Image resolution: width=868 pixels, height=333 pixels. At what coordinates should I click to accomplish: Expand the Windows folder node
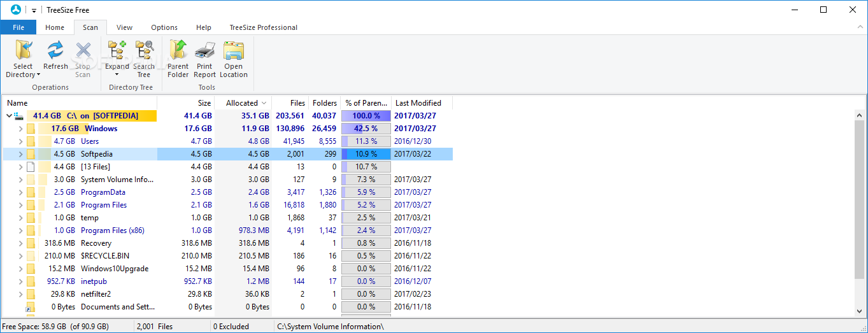click(x=20, y=129)
